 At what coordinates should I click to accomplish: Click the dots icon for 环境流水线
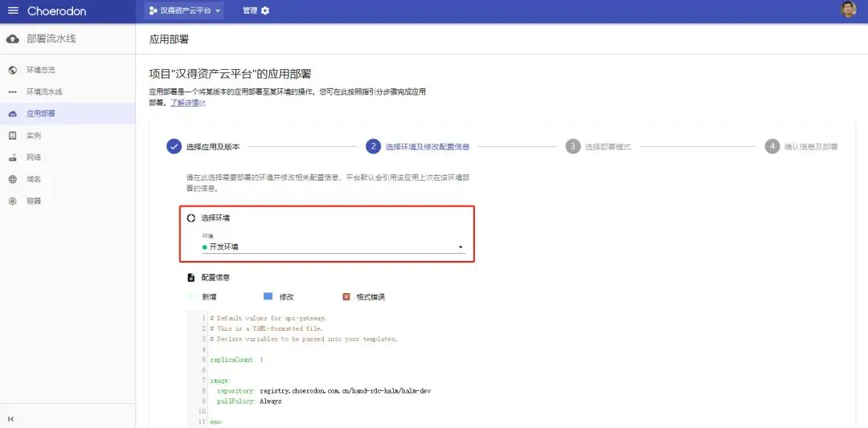[x=13, y=92]
